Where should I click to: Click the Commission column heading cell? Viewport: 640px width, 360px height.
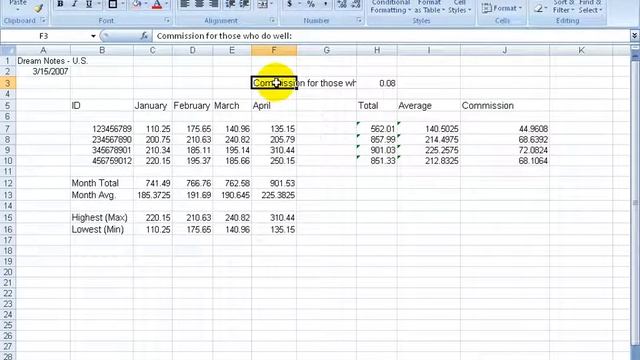[x=505, y=106]
